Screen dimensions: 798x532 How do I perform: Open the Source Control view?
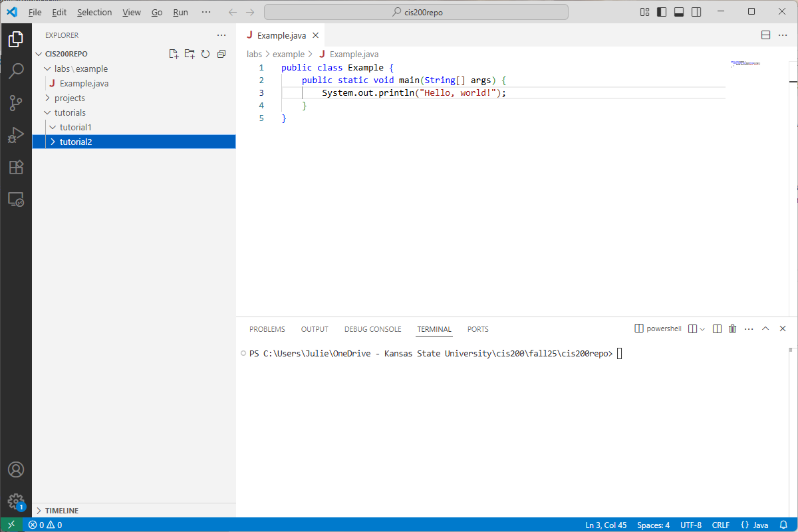coord(16,102)
